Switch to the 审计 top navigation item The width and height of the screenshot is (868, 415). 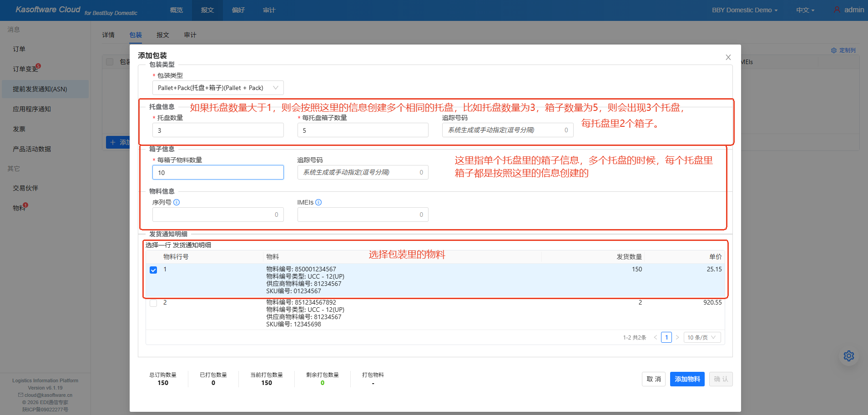click(x=269, y=10)
